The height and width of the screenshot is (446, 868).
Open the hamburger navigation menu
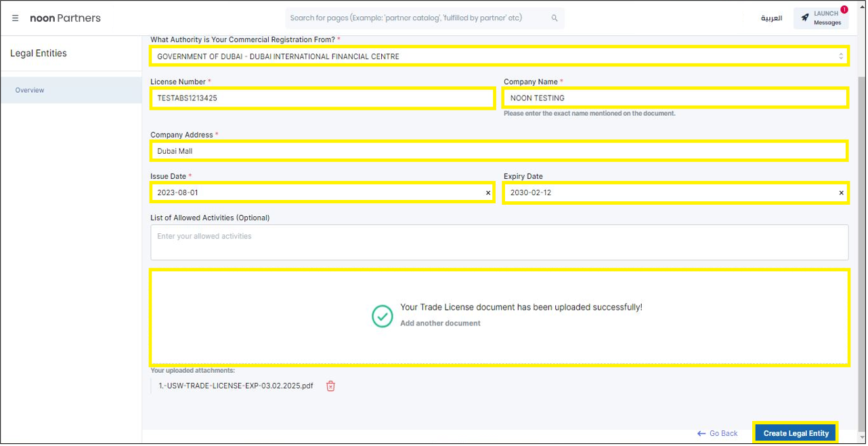pos(15,18)
